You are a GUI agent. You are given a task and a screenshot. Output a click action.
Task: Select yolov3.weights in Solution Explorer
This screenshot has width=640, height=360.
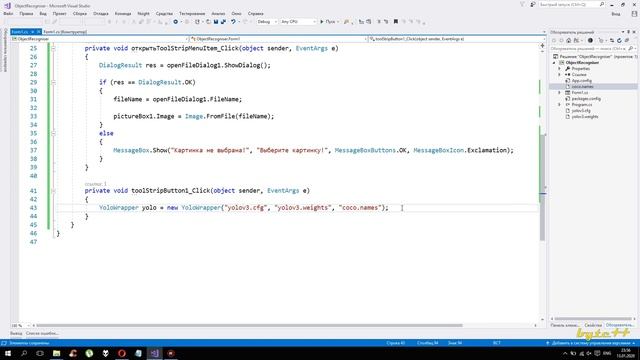point(585,117)
